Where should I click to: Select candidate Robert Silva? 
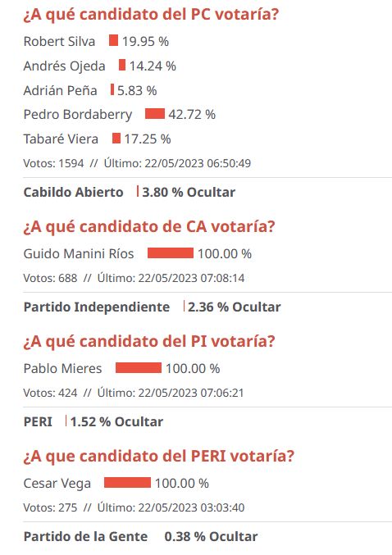point(59,42)
